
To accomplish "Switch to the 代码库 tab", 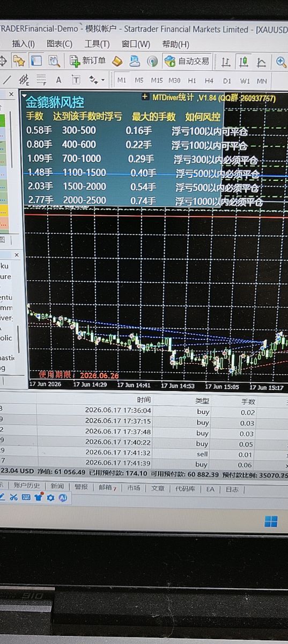I will coord(186,489).
